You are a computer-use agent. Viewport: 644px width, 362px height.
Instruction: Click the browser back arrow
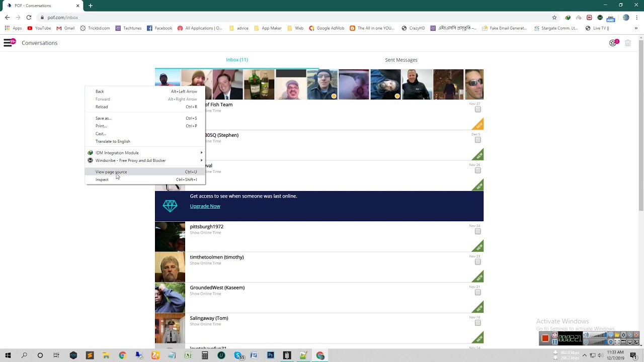(7, 17)
